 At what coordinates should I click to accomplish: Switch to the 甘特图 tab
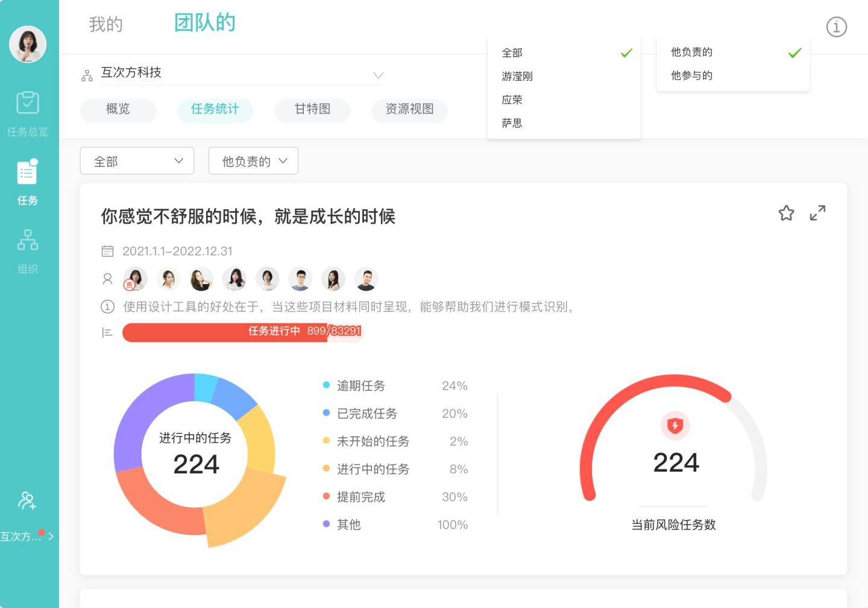312,109
